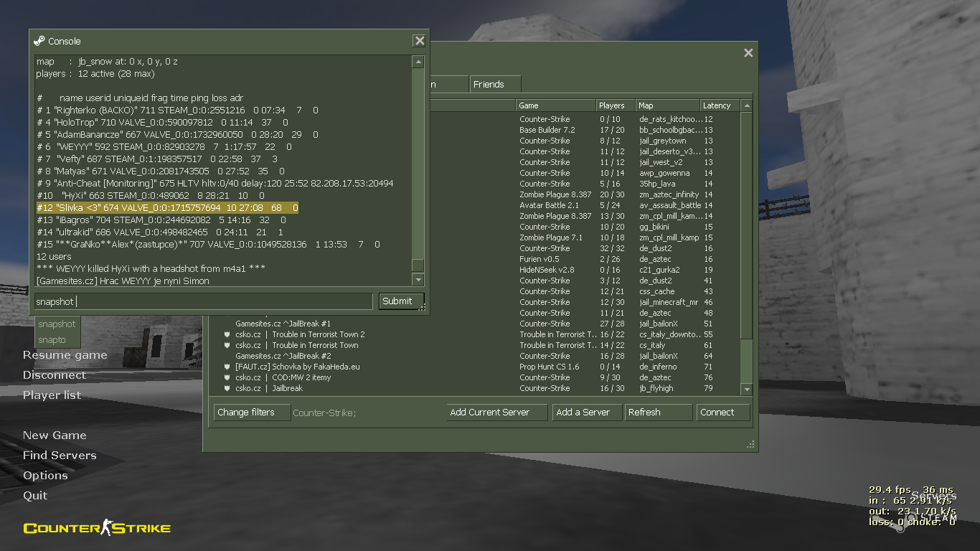This screenshot has width=980, height=551.
Task: Connect to the selected server
Action: [723, 413]
